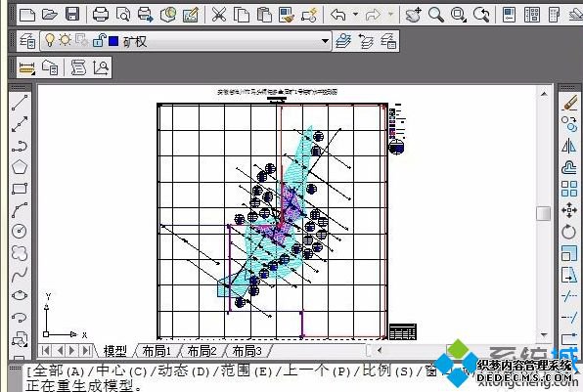Toggle layer on/off lightbulb icon

pyautogui.click(x=50, y=40)
